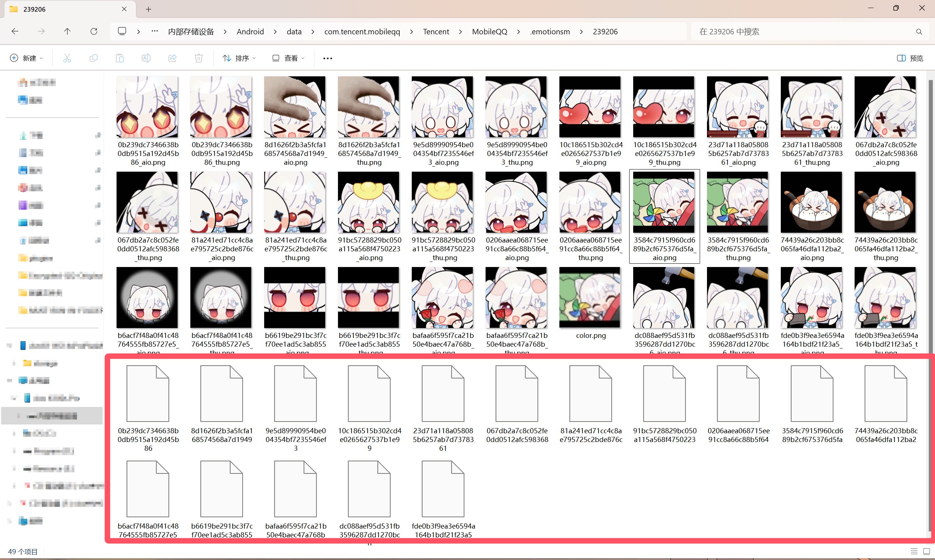The height and width of the screenshot is (560, 935).
Task: Click the Copy icon in toolbar
Action: 93,58
